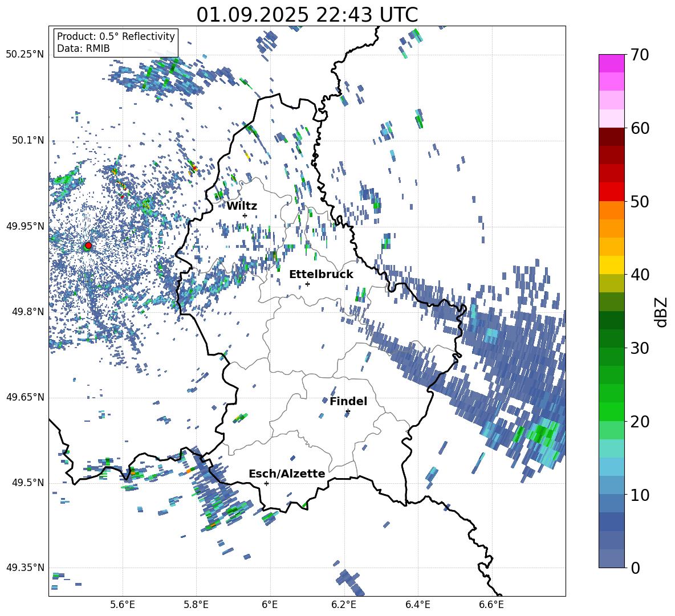Click the 49.65°N latitude label
This screenshot has height=616, width=675.
[x=25, y=397]
